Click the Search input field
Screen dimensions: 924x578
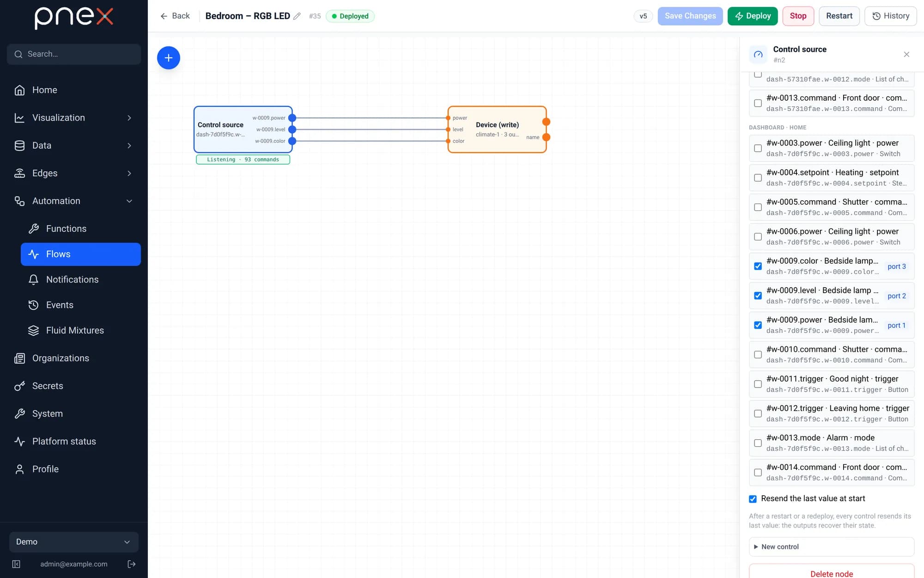74,54
